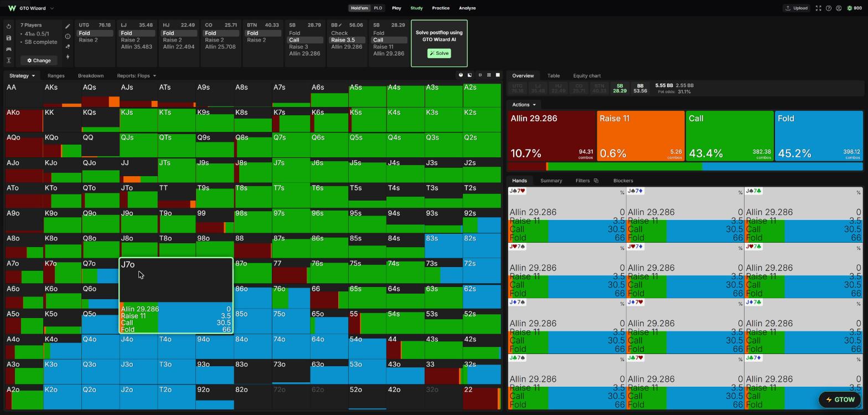Switch game type to PLO

pyautogui.click(x=378, y=8)
